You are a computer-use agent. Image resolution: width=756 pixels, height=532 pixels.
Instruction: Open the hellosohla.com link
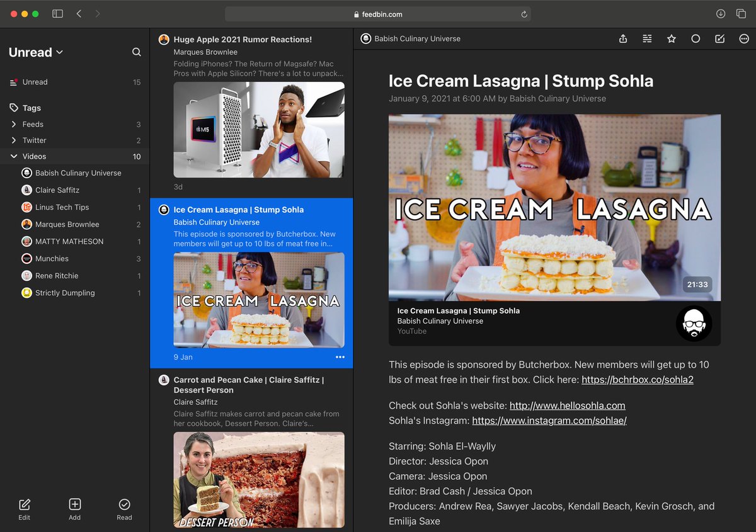(567, 405)
